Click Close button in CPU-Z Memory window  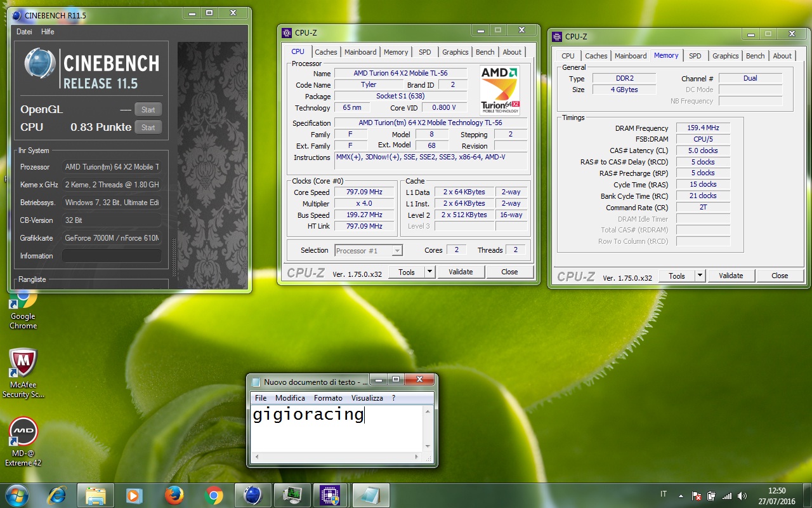pos(780,276)
